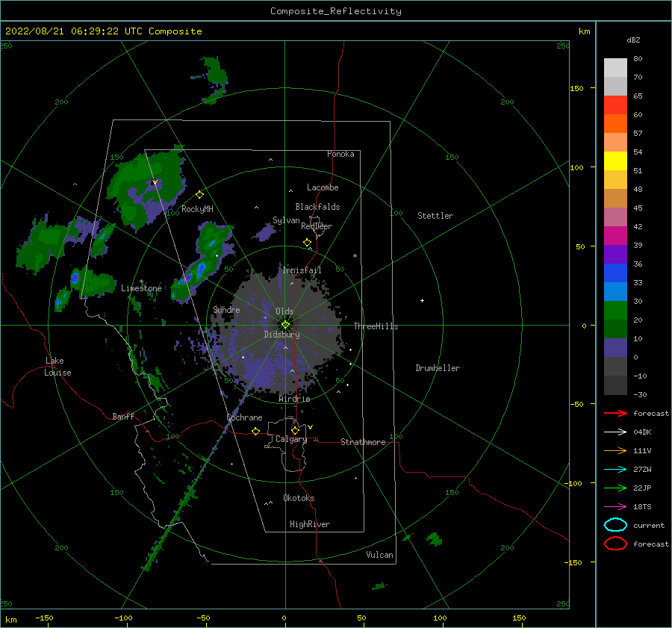Click the magenta 18TS arrow icon
Screen dimensions: 672x628
click(615, 507)
